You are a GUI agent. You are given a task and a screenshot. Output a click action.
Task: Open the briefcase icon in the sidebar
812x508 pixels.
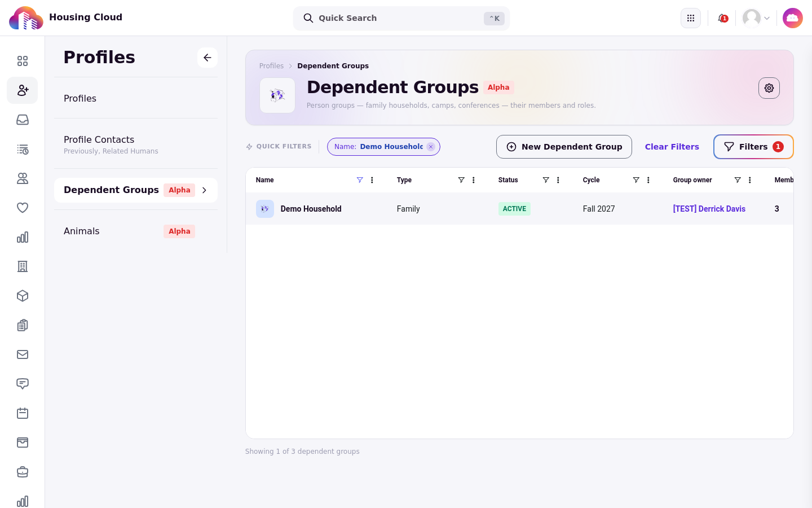point(23,472)
